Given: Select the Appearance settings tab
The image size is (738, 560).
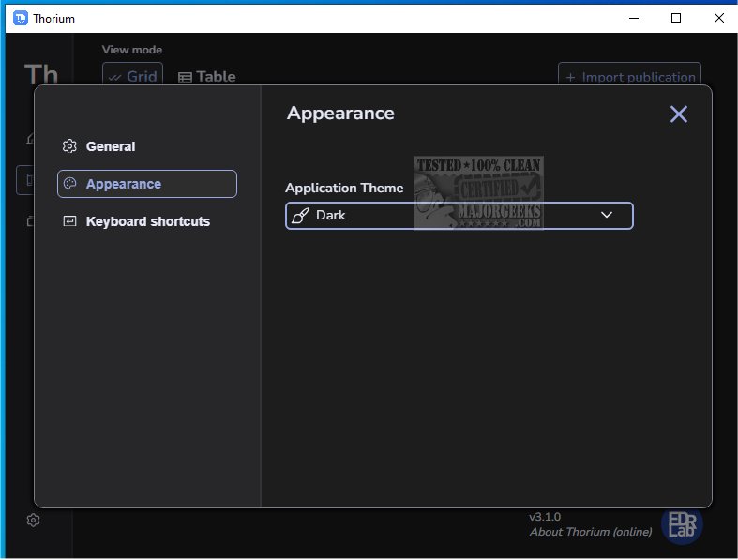Looking at the screenshot, I should coord(146,184).
